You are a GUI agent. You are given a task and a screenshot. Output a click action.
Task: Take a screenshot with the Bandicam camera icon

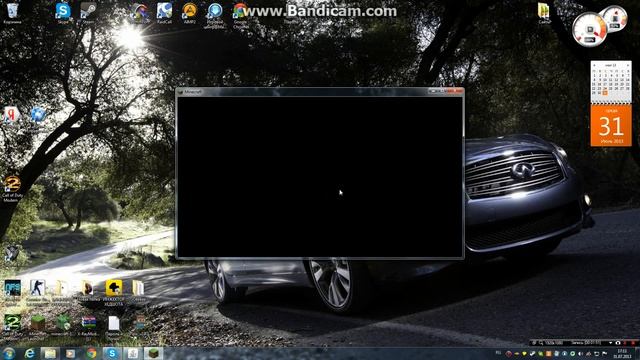click(618, 343)
